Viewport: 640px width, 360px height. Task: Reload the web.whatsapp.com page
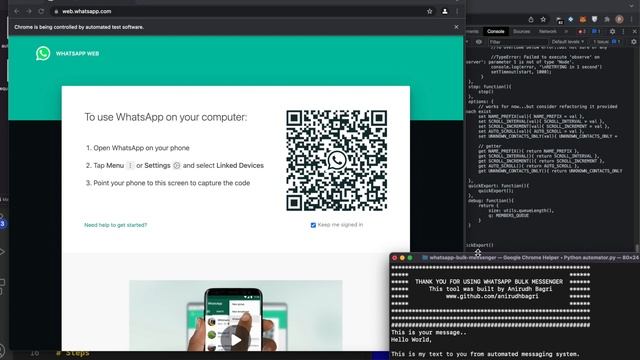pos(41,11)
